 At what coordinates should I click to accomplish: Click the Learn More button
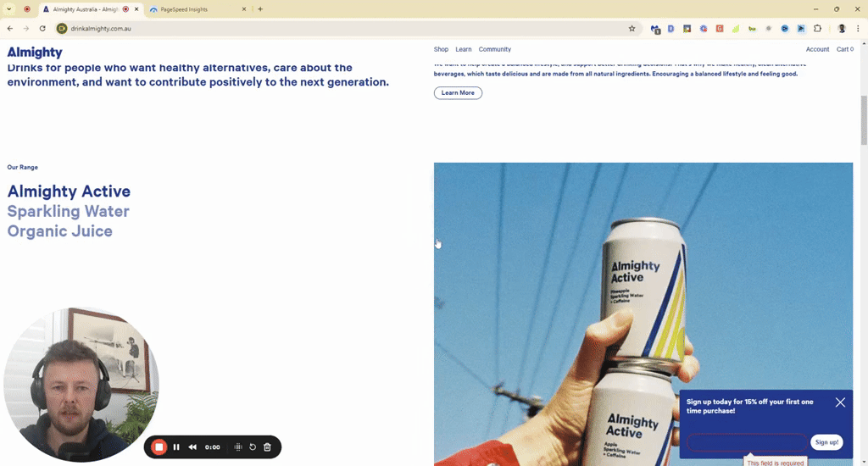(458, 93)
